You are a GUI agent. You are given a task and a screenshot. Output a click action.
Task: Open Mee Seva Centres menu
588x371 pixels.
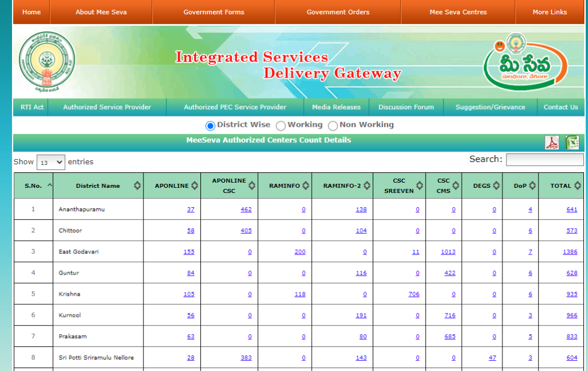tap(458, 12)
